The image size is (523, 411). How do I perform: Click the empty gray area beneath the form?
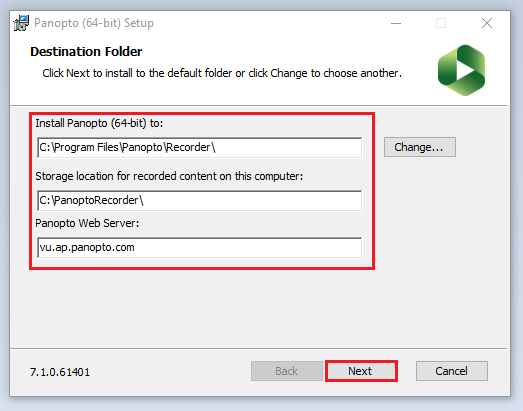[258, 309]
